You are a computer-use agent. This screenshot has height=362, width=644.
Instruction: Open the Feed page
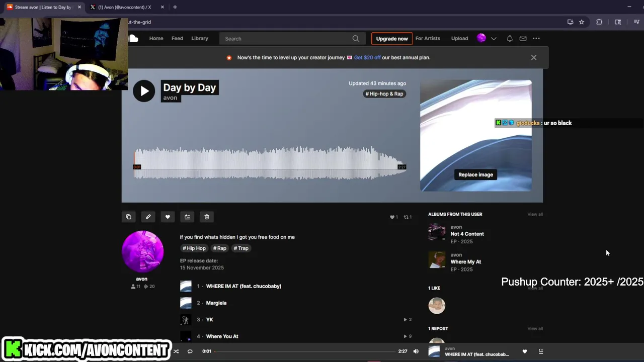coord(177,38)
